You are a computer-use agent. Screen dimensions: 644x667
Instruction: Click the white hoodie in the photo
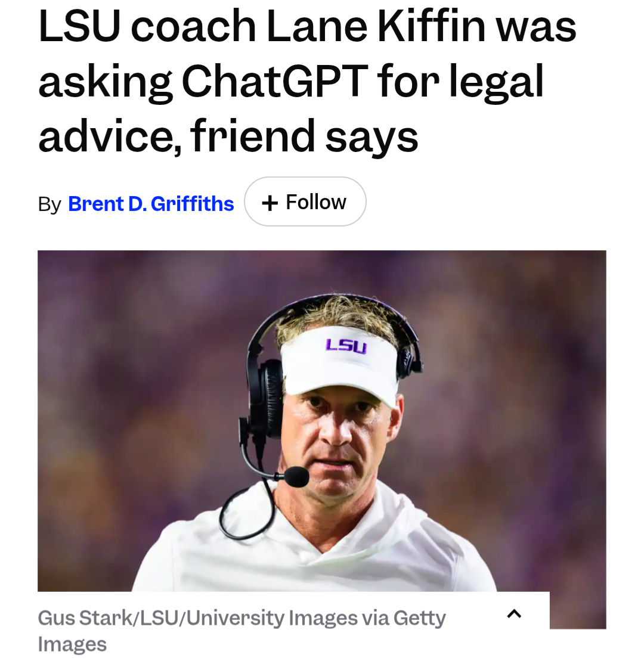[315, 549]
